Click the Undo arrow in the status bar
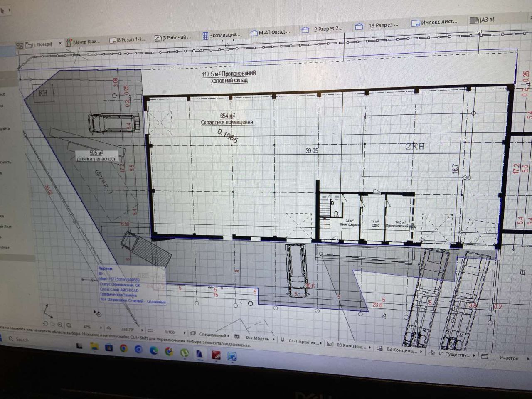The height and width of the screenshot is (399, 532). (x=45, y=324)
